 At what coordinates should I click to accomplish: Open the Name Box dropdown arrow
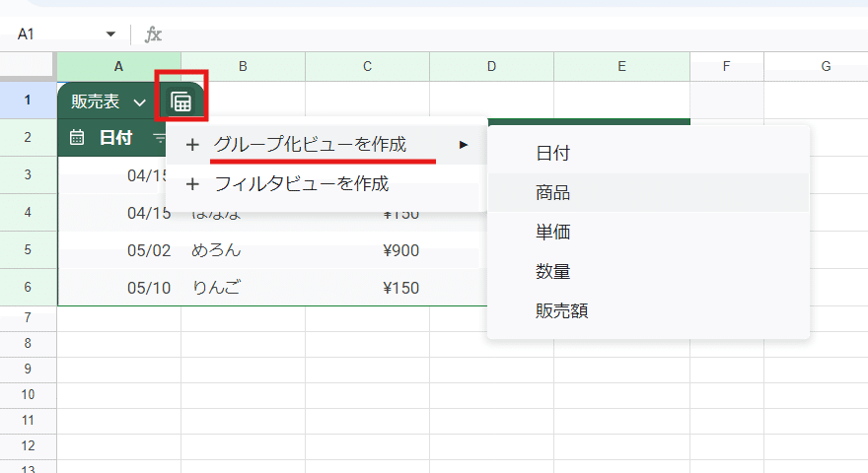click(x=110, y=34)
